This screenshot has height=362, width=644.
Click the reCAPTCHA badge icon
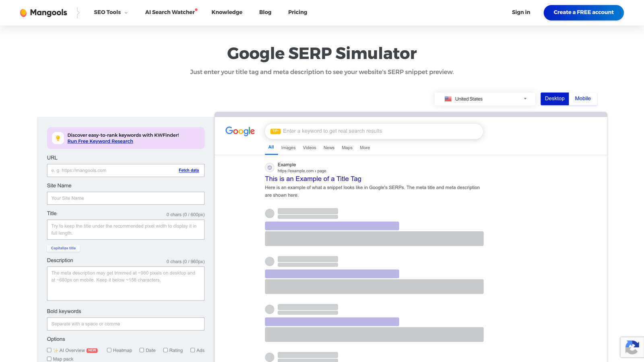[x=632, y=348]
